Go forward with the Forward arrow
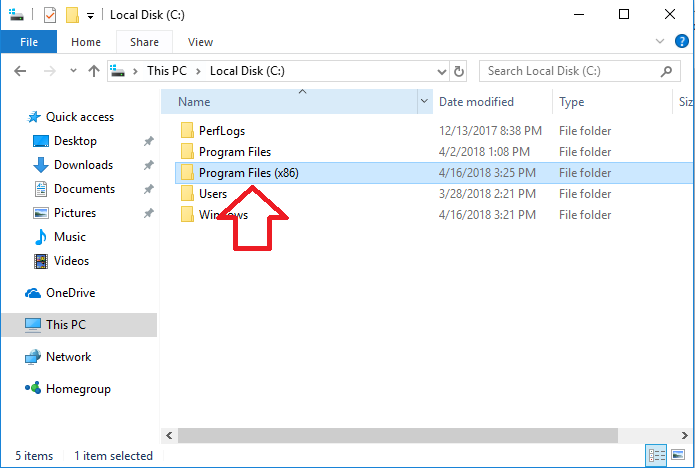Image resolution: width=695 pixels, height=468 pixels. (50, 71)
